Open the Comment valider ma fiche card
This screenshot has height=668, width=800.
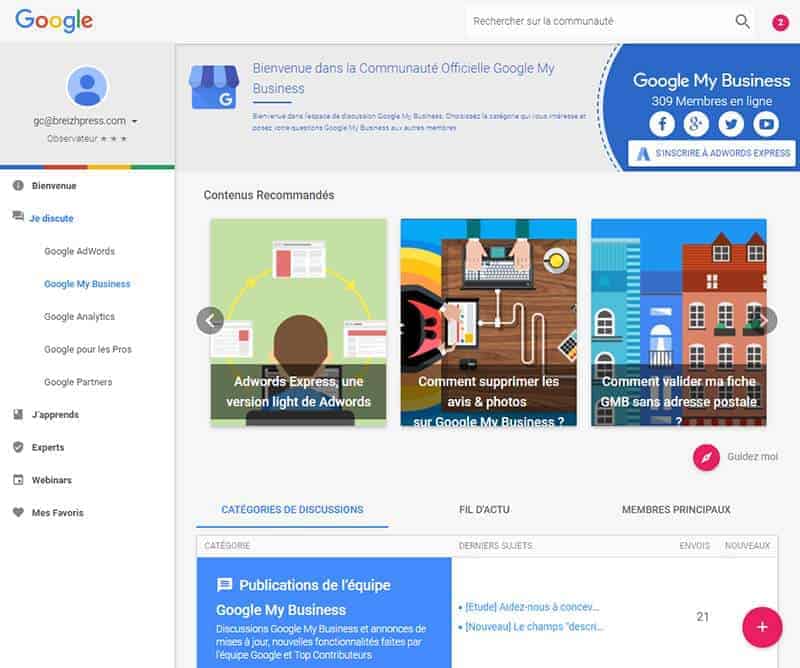coord(679,322)
